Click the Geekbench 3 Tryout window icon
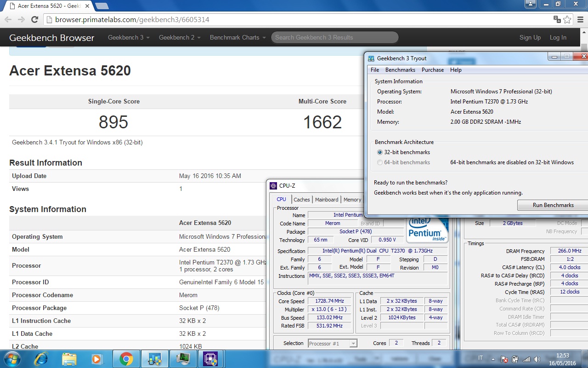 click(x=371, y=58)
